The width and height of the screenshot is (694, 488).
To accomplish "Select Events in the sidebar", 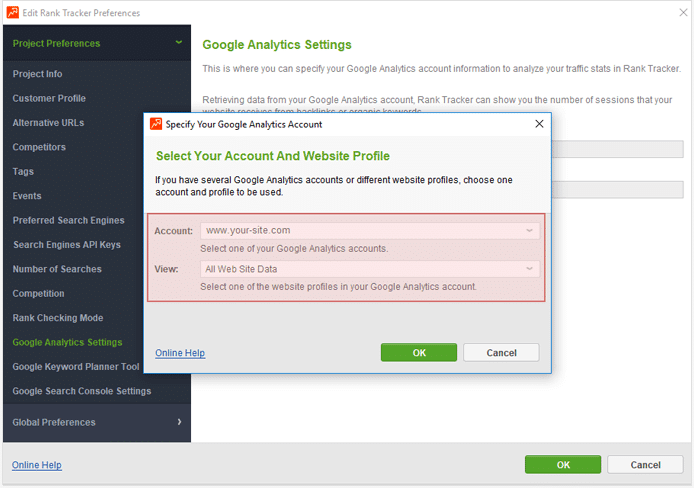I will 27,196.
